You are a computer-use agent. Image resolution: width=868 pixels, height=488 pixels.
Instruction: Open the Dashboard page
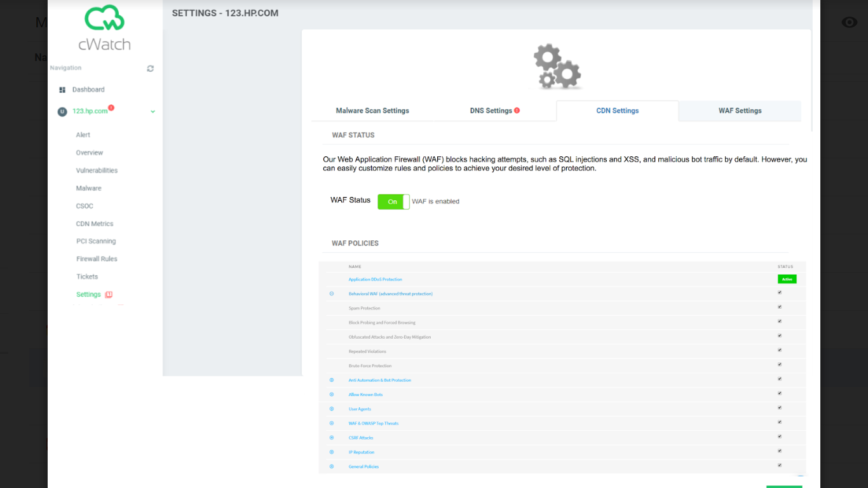click(88, 90)
